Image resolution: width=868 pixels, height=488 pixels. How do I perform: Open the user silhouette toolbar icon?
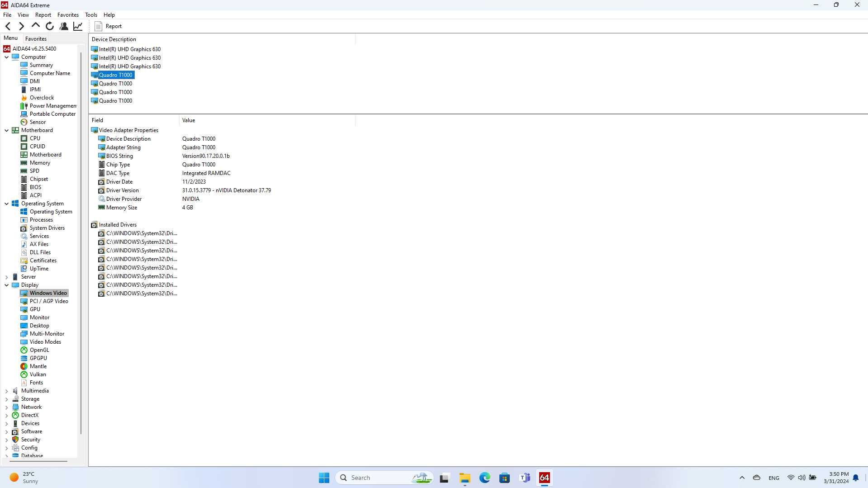(64, 26)
